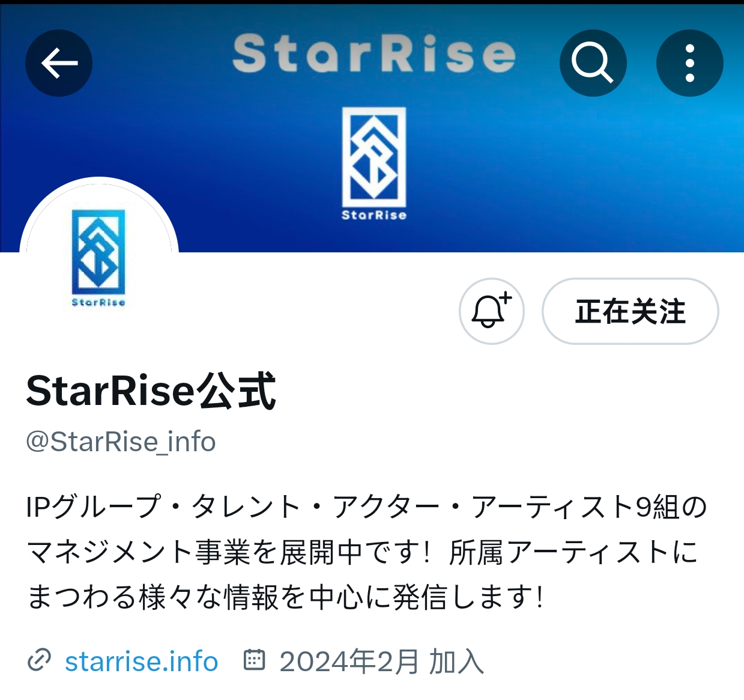Click the link chain icon

point(40,661)
